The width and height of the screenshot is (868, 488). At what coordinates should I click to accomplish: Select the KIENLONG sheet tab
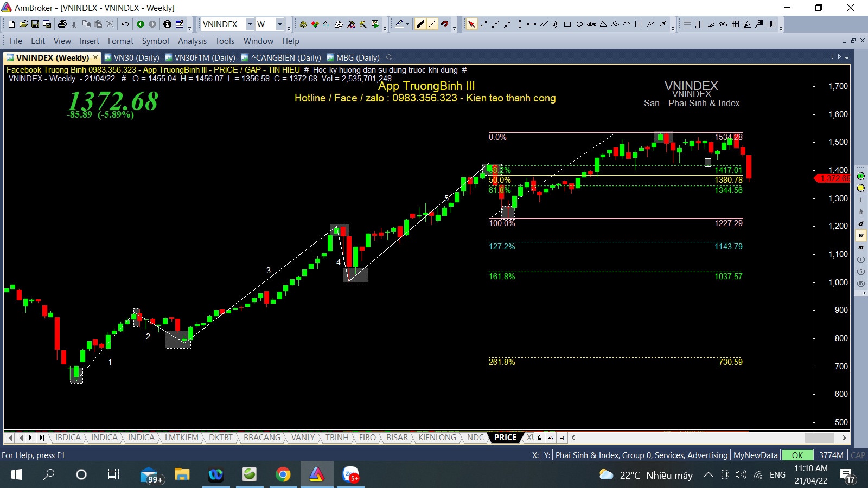[x=437, y=438]
